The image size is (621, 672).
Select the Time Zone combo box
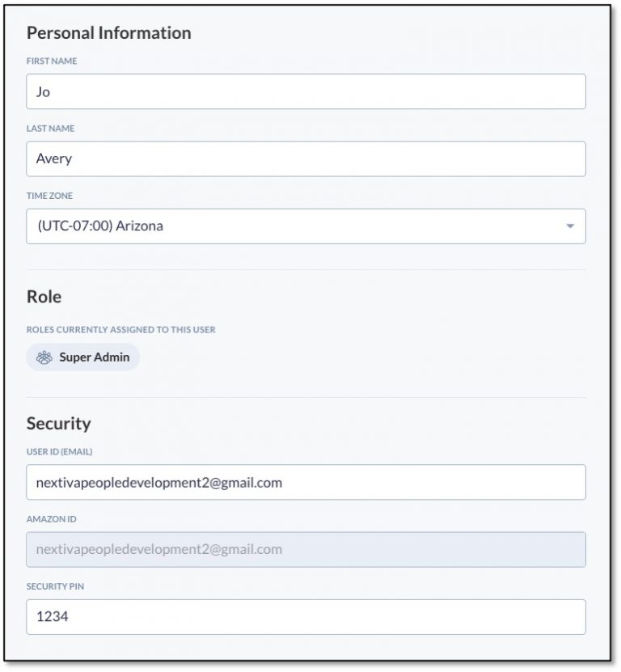click(x=307, y=226)
